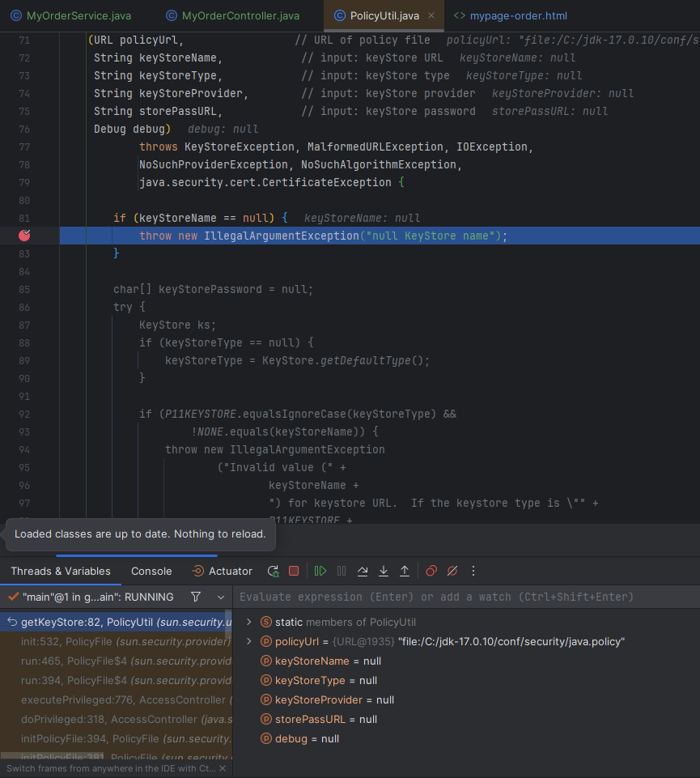This screenshot has height=778, width=700.
Task: Click the getDefaultType method call
Action: click(x=365, y=360)
